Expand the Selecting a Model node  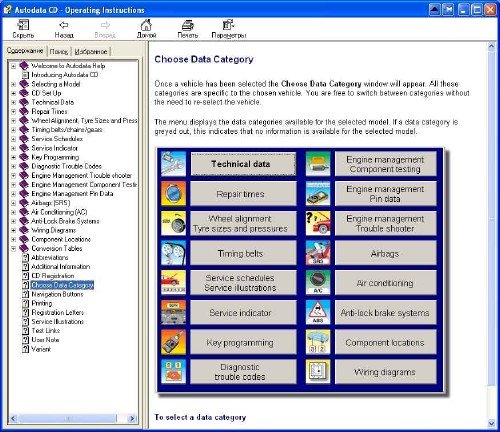(13, 84)
